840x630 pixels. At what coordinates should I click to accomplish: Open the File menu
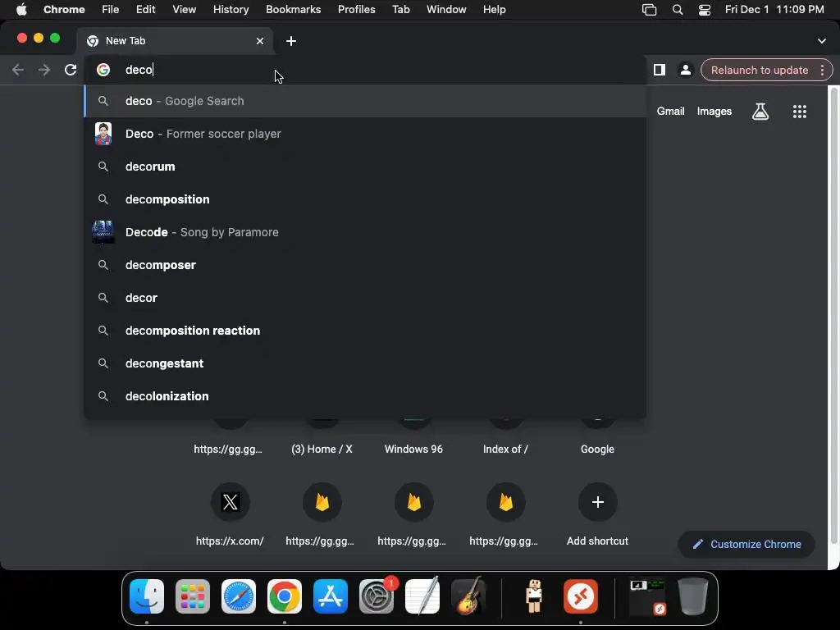click(x=111, y=9)
